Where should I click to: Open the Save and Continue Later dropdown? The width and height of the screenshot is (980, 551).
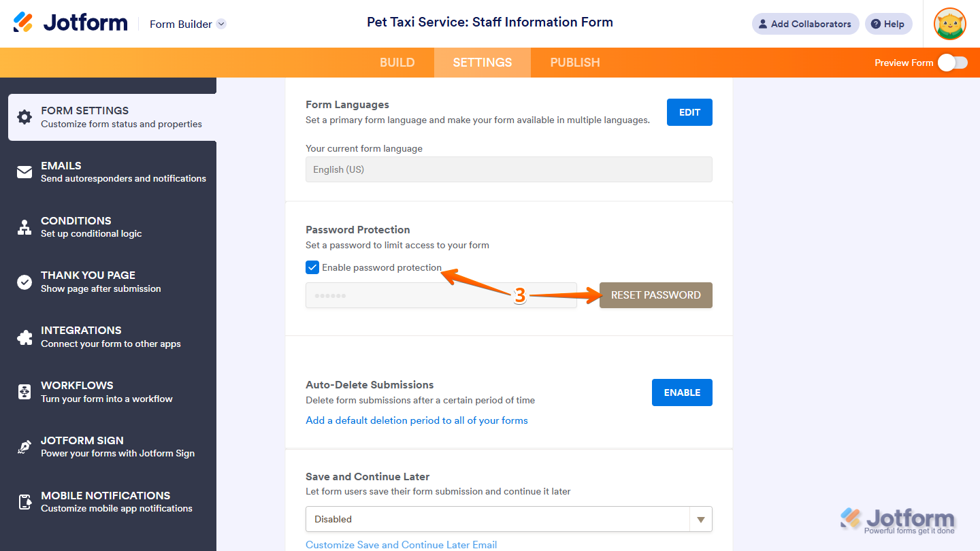pos(508,519)
